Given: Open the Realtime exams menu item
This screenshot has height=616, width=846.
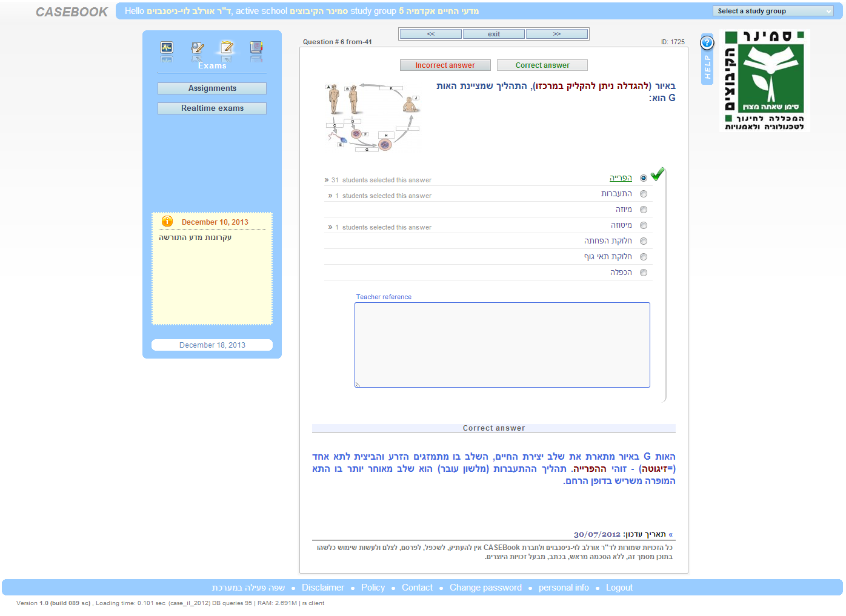Looking at the screenshot, I should (x=212, y=108).
